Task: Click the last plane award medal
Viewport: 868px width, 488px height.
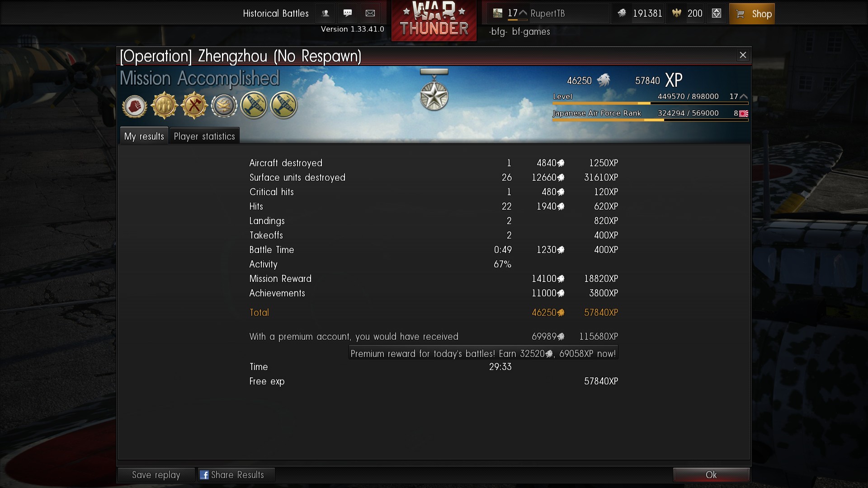Action: pyautogui.click(x=284, y=105)
